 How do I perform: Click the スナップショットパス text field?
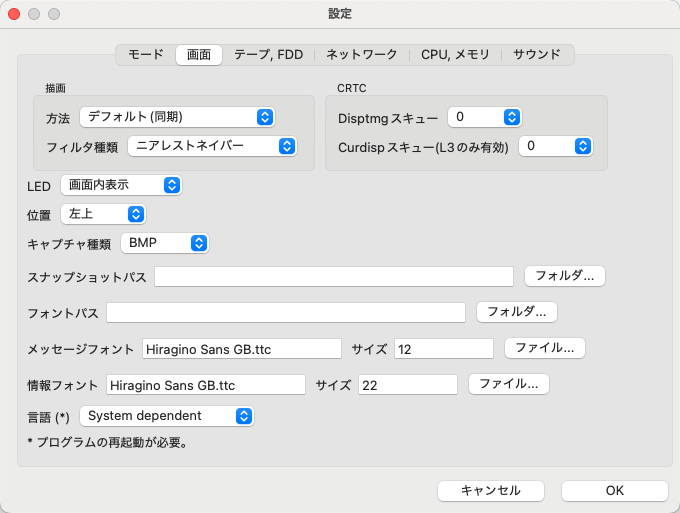pos(333,276)
